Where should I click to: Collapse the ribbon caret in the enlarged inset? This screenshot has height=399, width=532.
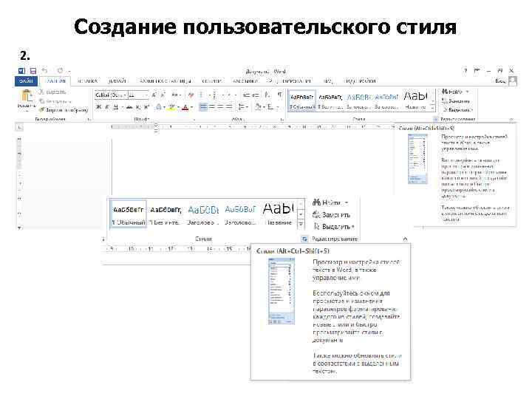point(405,239)
